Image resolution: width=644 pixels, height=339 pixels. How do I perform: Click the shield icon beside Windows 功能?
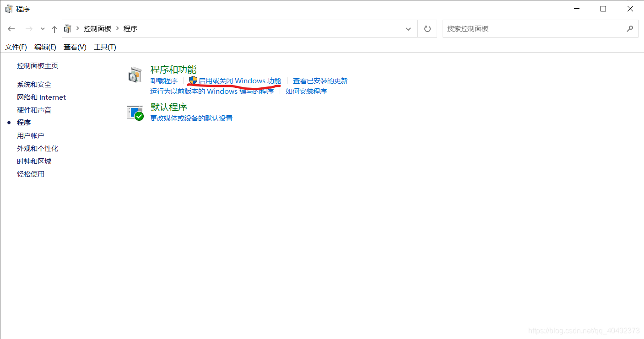pos(193,81)
